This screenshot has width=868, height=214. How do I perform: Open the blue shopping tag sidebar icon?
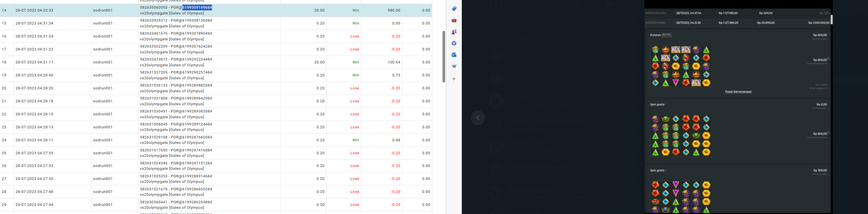click(x=454, y=9)
